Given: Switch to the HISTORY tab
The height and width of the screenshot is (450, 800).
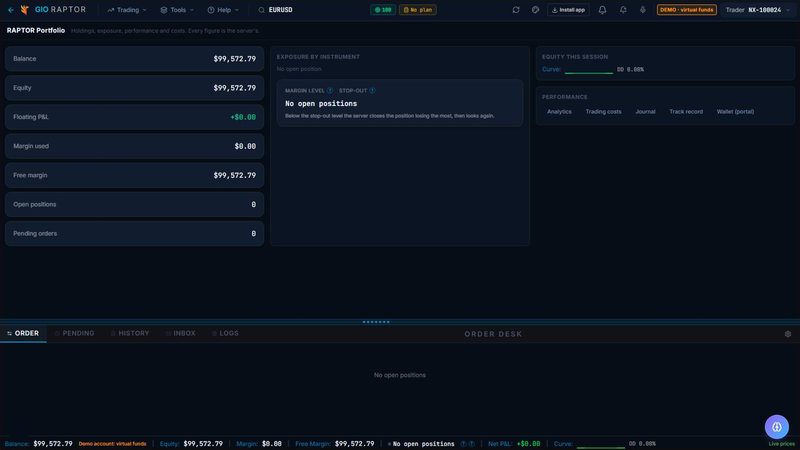Looking at the screenshot, I should coord(130,333).
